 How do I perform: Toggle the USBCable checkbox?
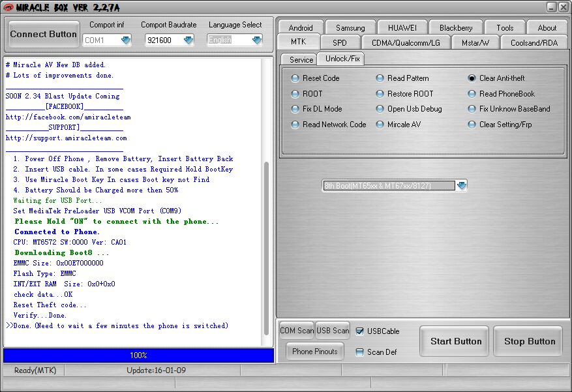click(x=359, y=331)
